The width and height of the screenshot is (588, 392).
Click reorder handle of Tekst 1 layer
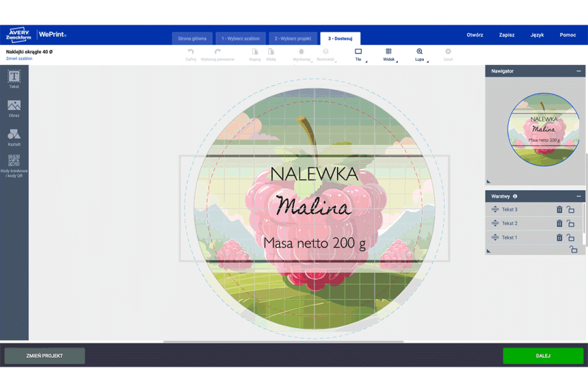(x=495, y=237)
